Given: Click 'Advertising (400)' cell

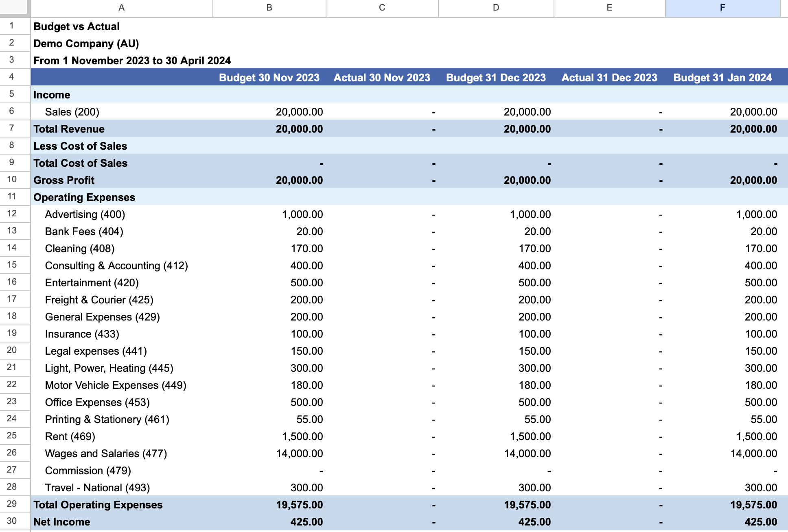Looking at the screenshot, I should pos(122,214).
